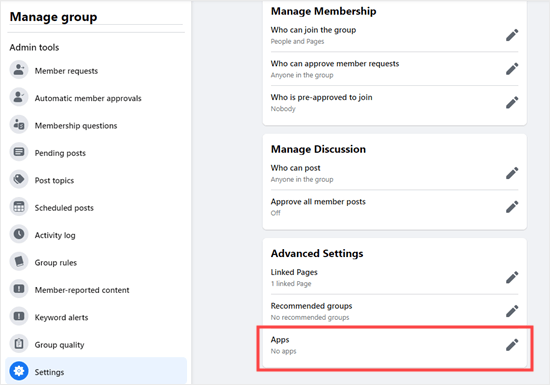
Task: Select Post topics in sidebar
Action: coord(96,180)
